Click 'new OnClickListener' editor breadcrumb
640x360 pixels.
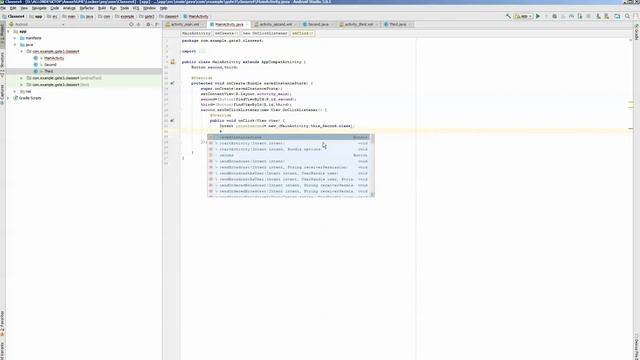[265, 33]
